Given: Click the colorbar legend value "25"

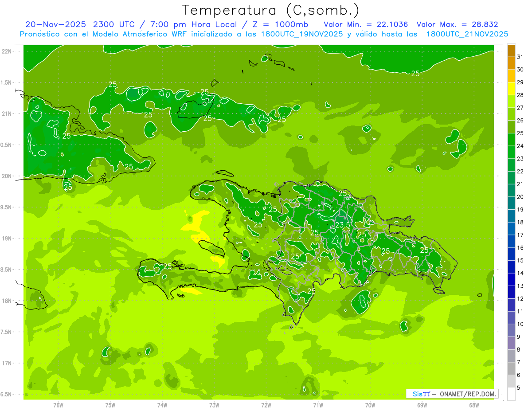Looking at the screenshot, I should tap(520, 133).
